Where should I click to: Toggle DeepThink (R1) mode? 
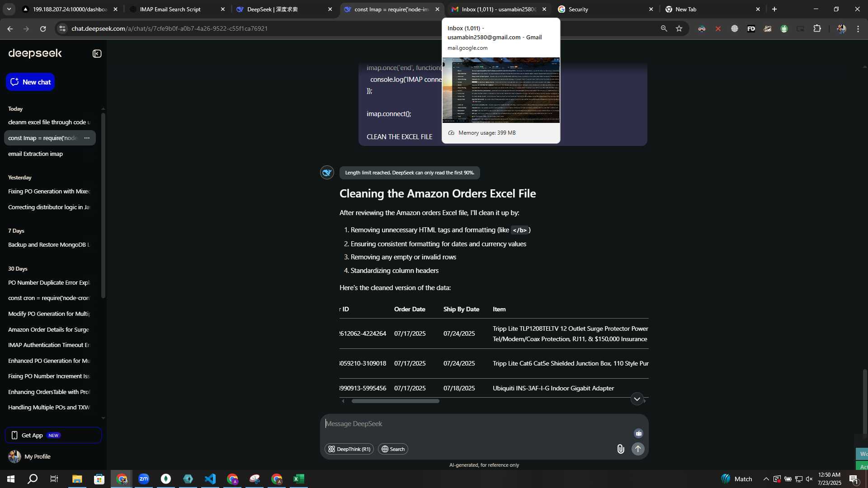point(349,449)
